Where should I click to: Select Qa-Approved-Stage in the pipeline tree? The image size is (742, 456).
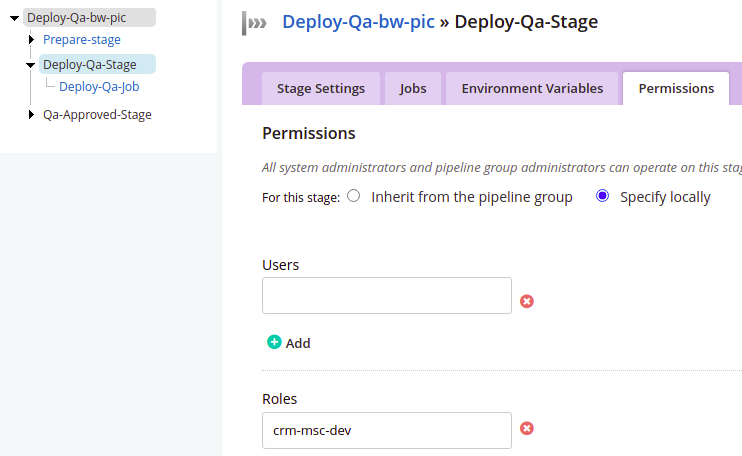(x=97, y=115)
